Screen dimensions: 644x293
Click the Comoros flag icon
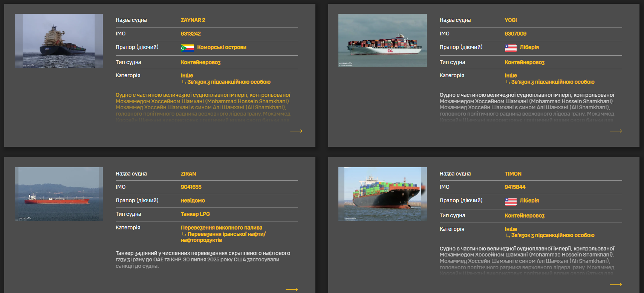click(187, 48)
